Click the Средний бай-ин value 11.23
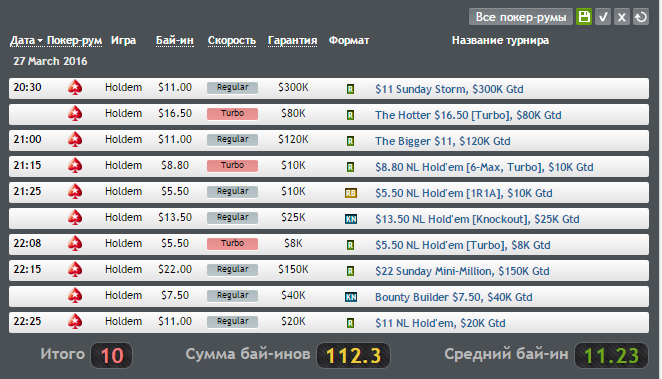Screen dimensions: 662x379 coord(611,355)
